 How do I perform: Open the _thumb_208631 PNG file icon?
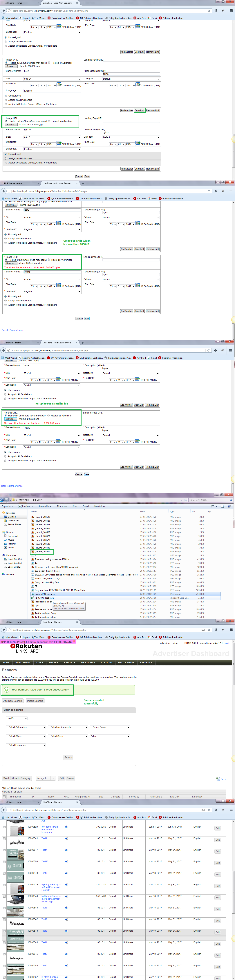point(33,551)
